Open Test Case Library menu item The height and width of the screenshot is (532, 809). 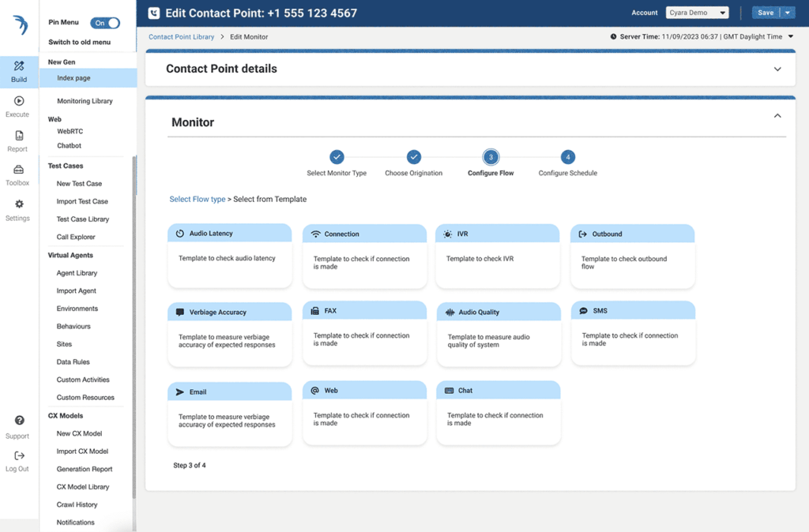(82, 219)
